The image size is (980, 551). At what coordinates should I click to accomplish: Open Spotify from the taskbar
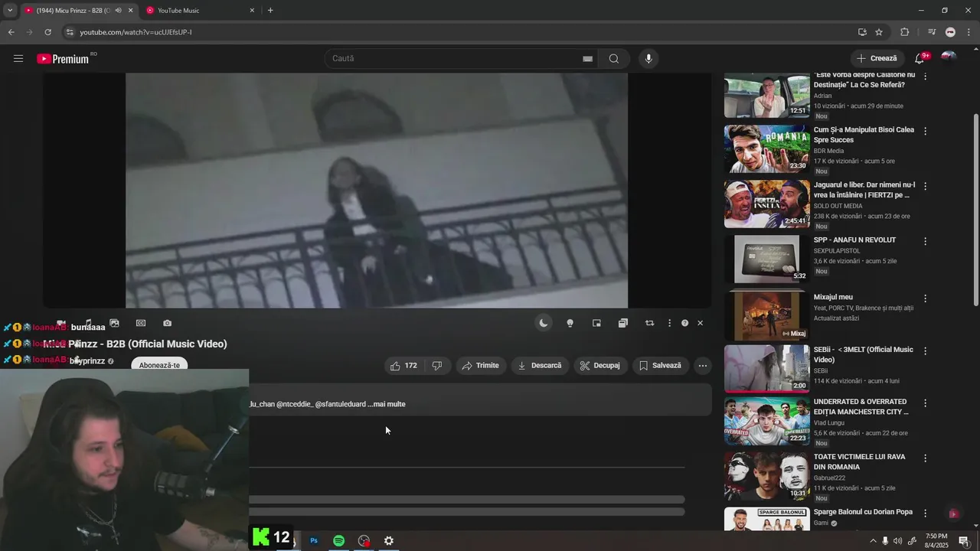338,541
